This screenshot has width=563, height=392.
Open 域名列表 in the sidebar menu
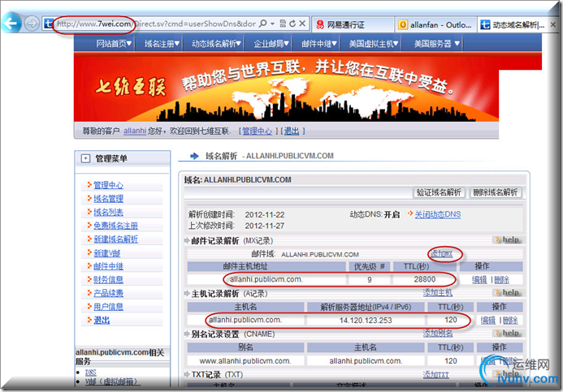tap(108, 213)
